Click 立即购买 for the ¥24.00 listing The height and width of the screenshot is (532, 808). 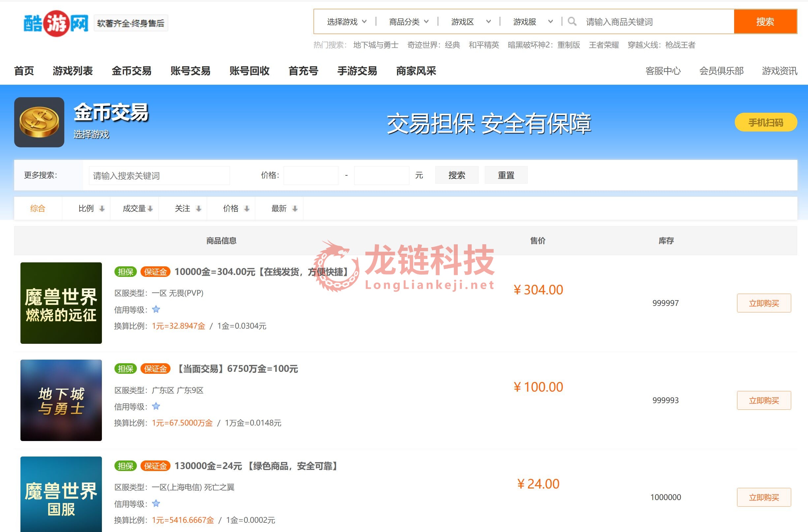tap(764, 497)
